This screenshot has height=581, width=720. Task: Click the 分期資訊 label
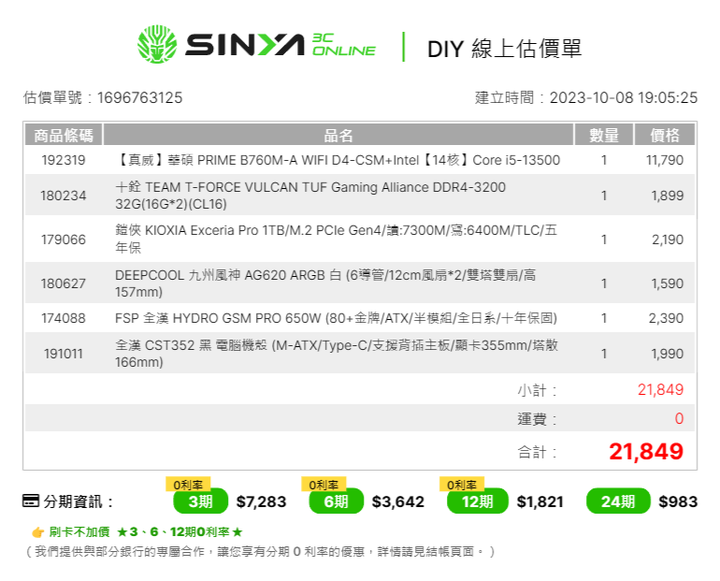[78, 502]
